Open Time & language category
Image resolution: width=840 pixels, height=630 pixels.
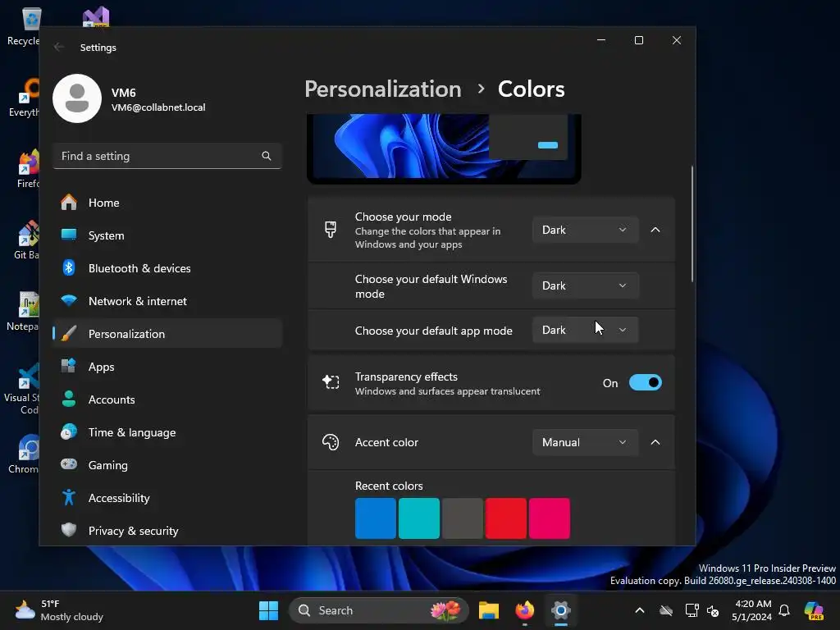[x=167, y=432]
